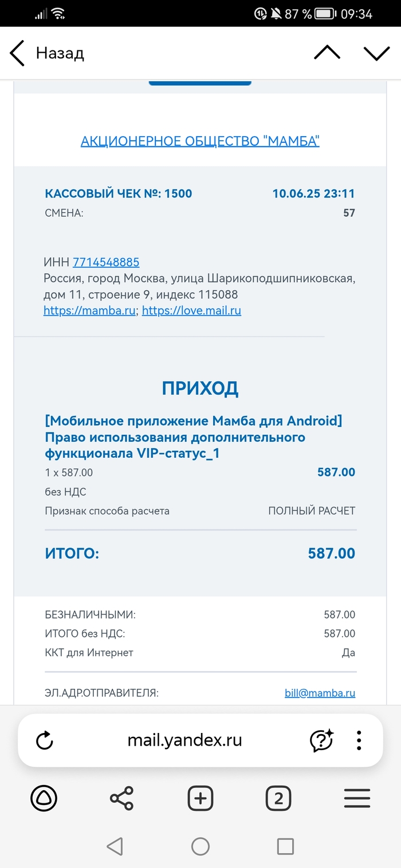Open a new tab with plus icon
Viewport: 401px width, 868px height.
(x=200, y=798)
